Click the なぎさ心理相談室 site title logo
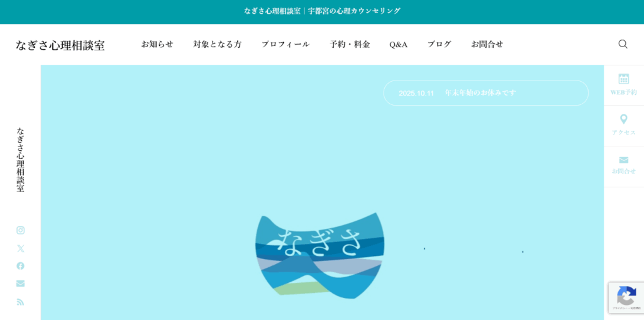The width and height of the screenshot is (644, 320). coord(60,45)
